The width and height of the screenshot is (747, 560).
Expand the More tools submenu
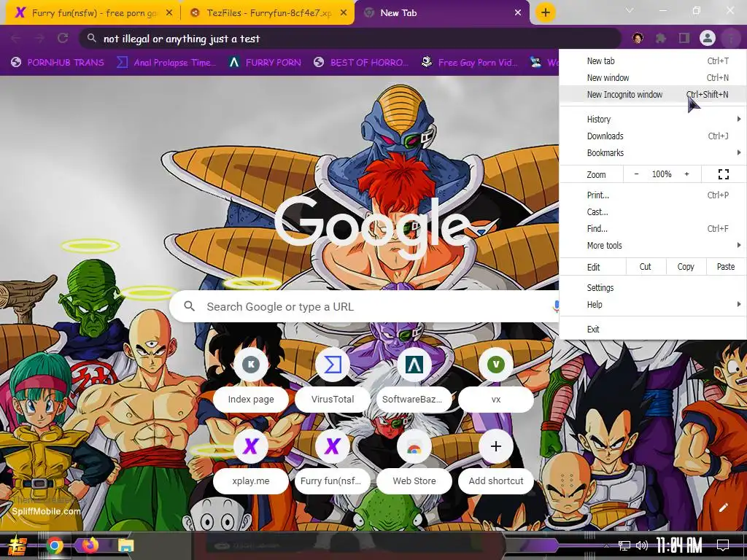click(x=653, y=245)
